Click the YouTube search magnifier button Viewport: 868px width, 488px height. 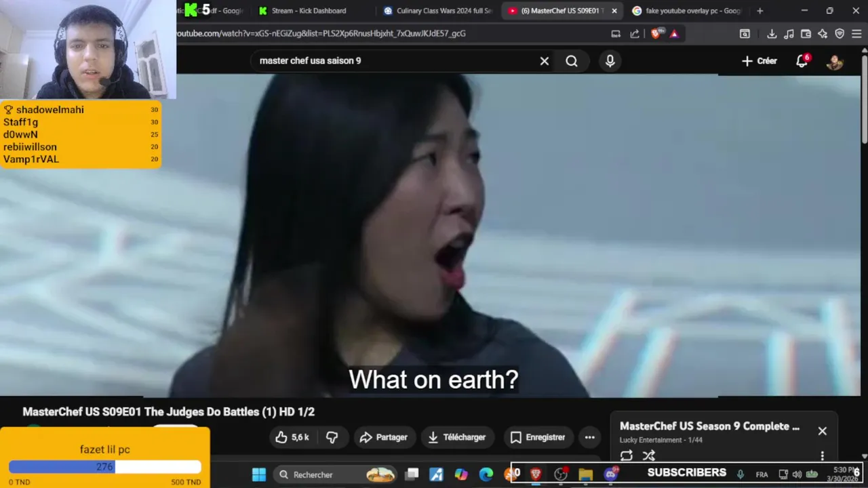pos(572,61)
